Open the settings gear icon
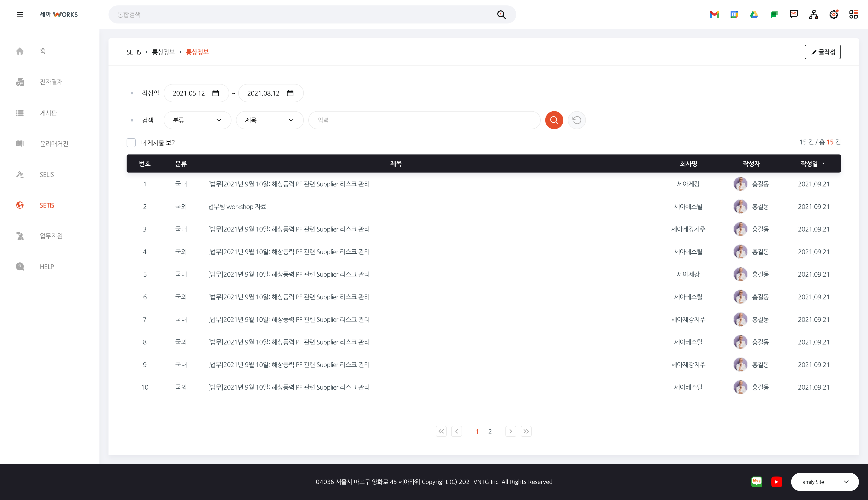 [834, 14]
